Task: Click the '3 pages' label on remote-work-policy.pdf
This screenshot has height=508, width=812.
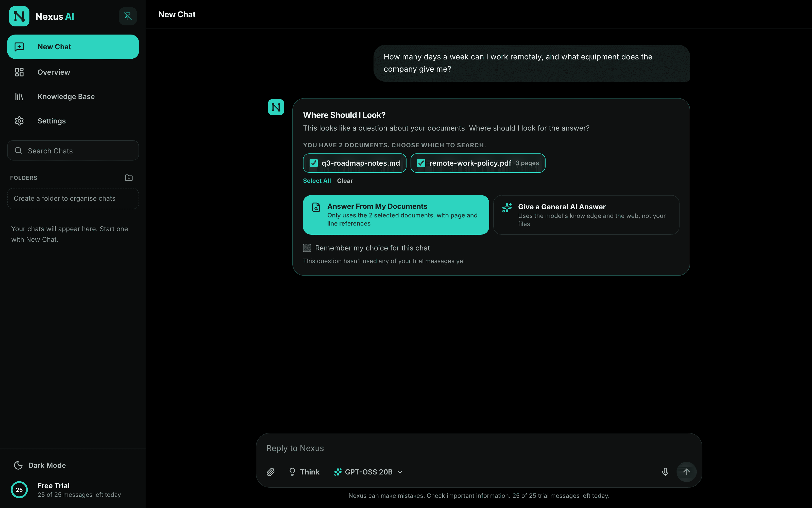Action: (x=527, y=163)
